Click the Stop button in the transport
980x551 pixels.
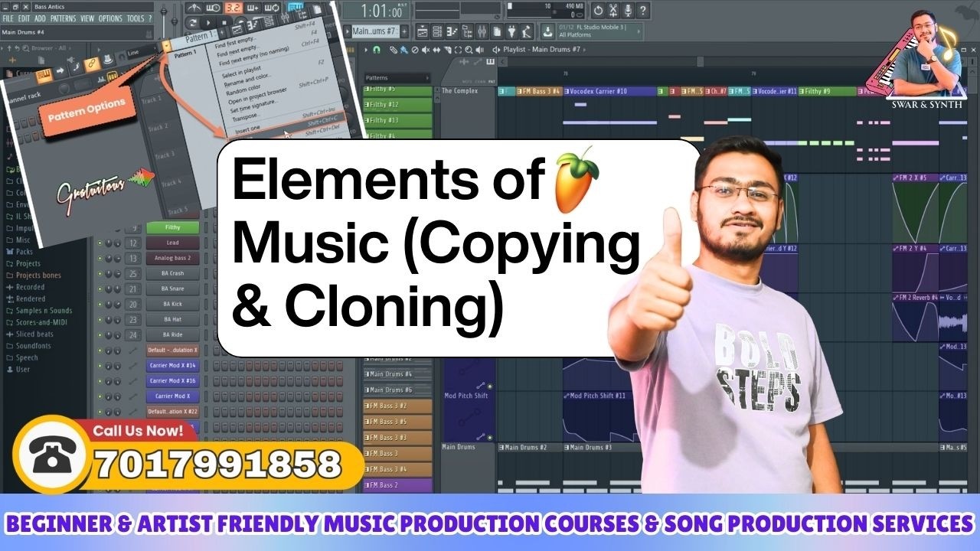[224, 22]
